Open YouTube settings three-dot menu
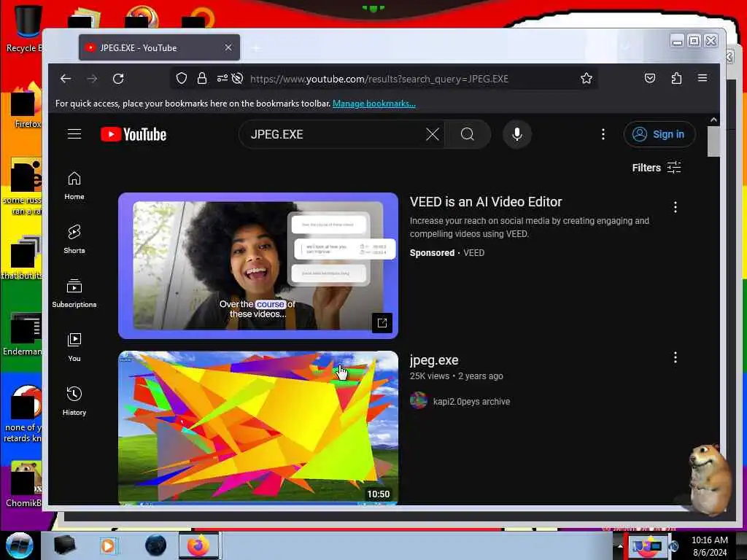This screenshot has height=560, width=747. coord(603,134)
